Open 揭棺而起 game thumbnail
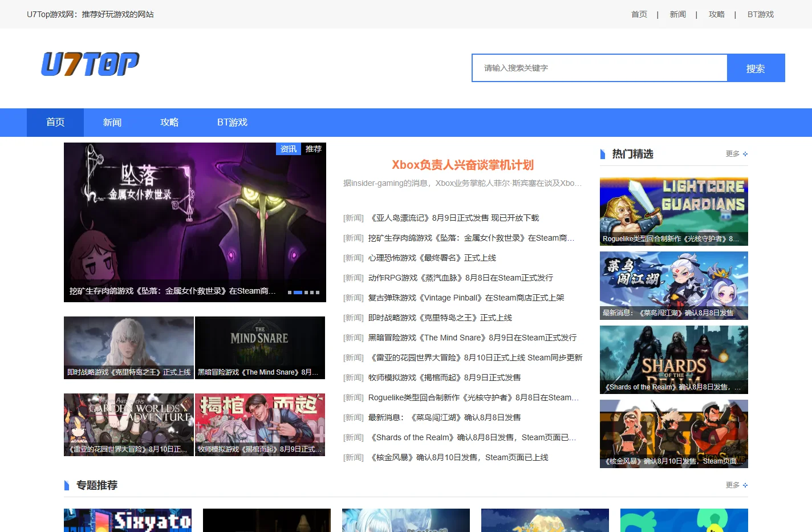 [x=260, y=425]
